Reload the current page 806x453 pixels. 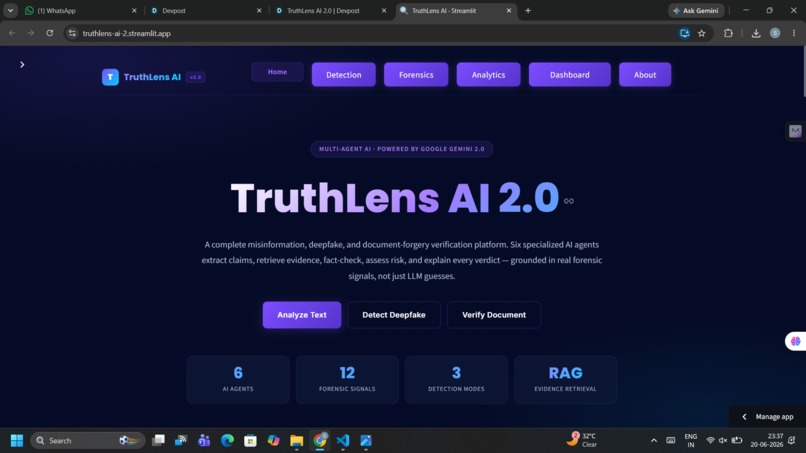49,33
